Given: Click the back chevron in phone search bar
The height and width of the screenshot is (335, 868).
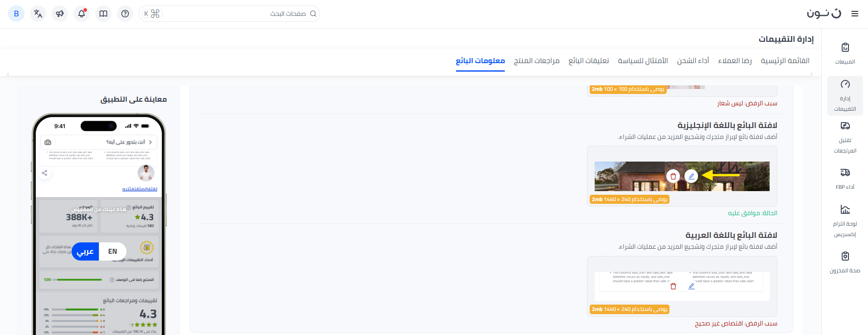Looking at the screenshot, I should (150, 142).
